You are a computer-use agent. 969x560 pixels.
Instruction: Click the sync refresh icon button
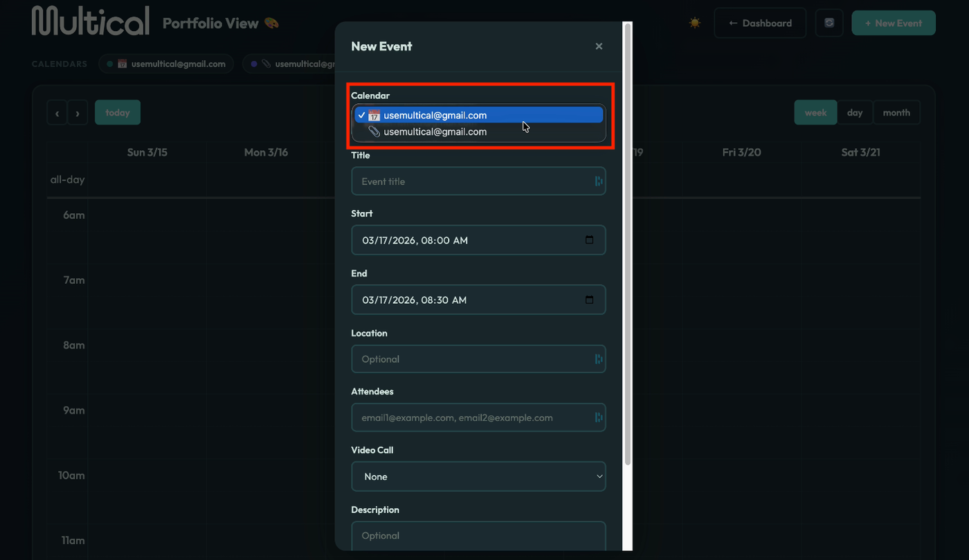point(829,23)
